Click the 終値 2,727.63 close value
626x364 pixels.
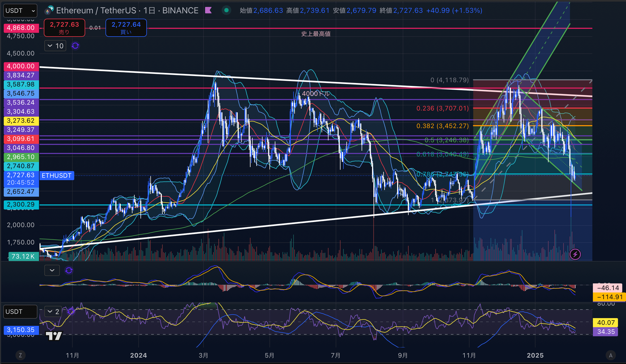tap(401, 10)
